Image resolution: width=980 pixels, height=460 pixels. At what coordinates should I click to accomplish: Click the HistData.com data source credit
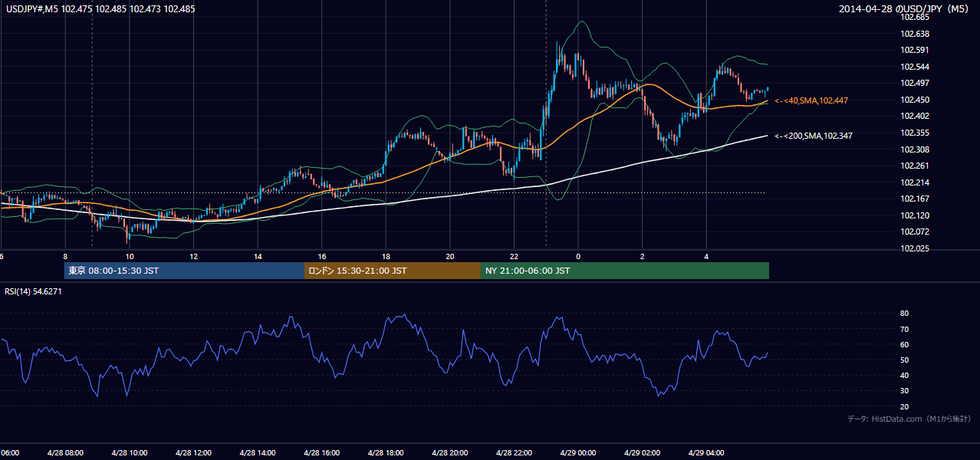click(909, 419)
